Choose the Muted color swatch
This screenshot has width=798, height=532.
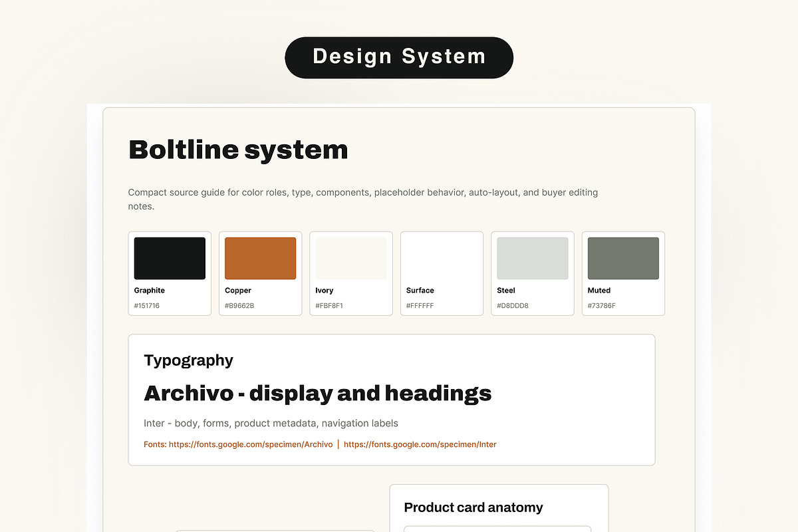[623, 258]
